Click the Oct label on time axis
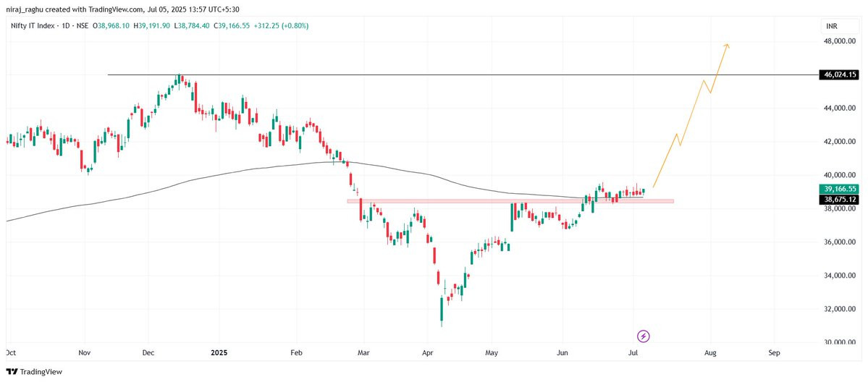This screenshot has width=868, height=382. [x=10, y=353]
